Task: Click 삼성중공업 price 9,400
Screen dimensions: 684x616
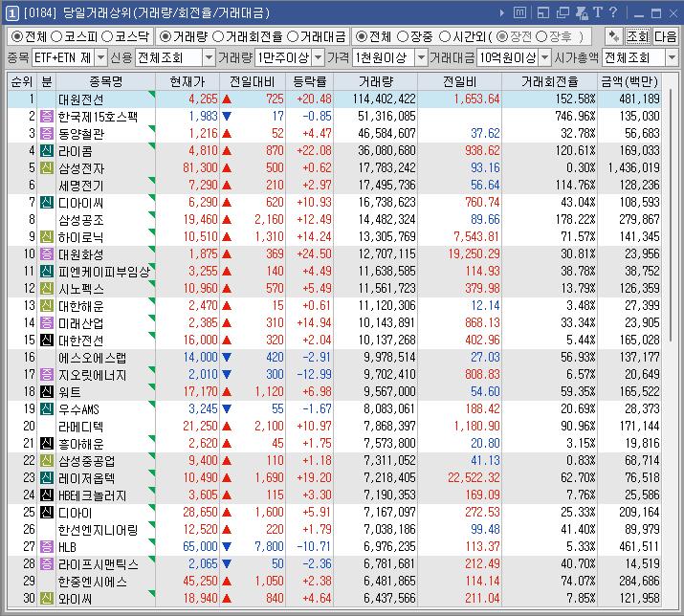Action: point(203,461)
